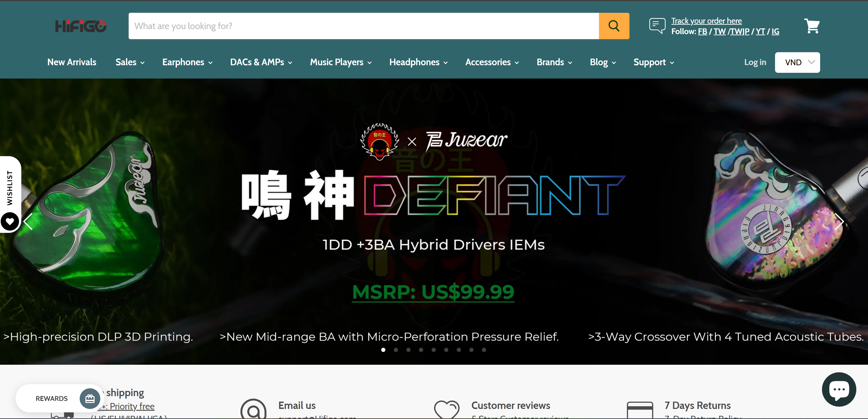
Task: Click the DEFIANT banner title
Action: click(x=494, y=195)
